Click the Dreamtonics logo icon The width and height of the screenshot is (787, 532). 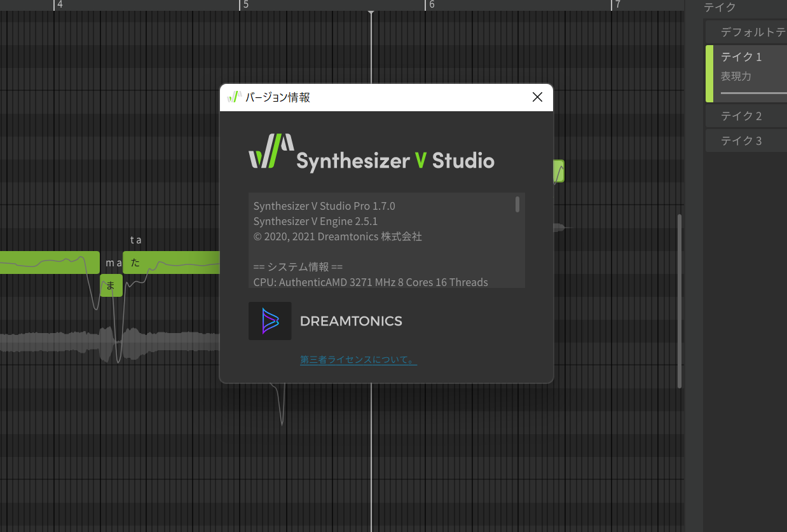270,321
